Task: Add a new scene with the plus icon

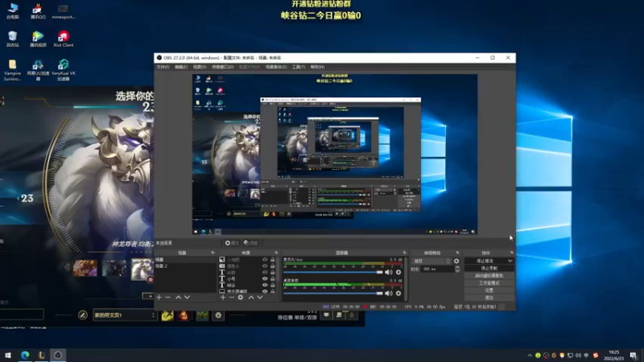Action: (159, 297)
